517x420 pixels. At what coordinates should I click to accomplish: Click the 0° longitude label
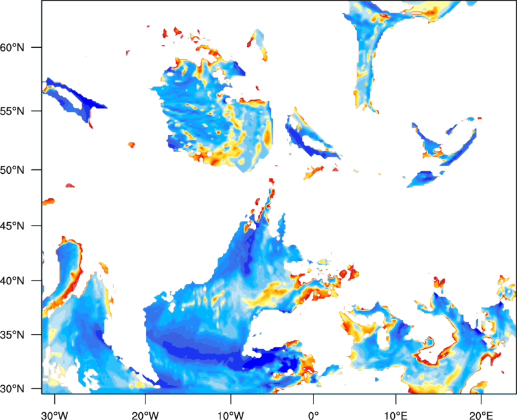(x=313, y=415)
